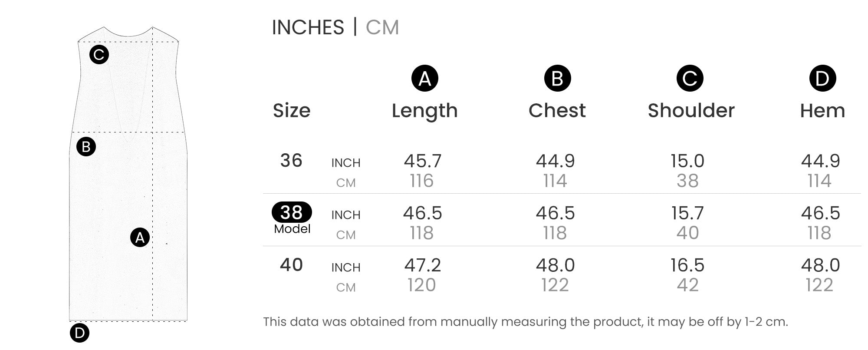Click the A marker on the garment diagram
Screen dimensions: 868x350
140,238
